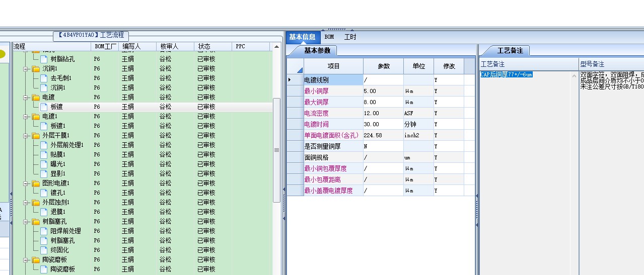Click the 参数 column header in grid
The height and width of the screenshot is (275, 644).
384,66
